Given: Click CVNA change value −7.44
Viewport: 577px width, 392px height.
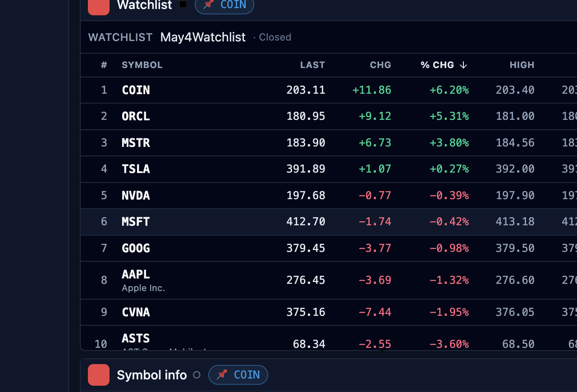Looking at the screenshot, I should [x=375, y=312].
